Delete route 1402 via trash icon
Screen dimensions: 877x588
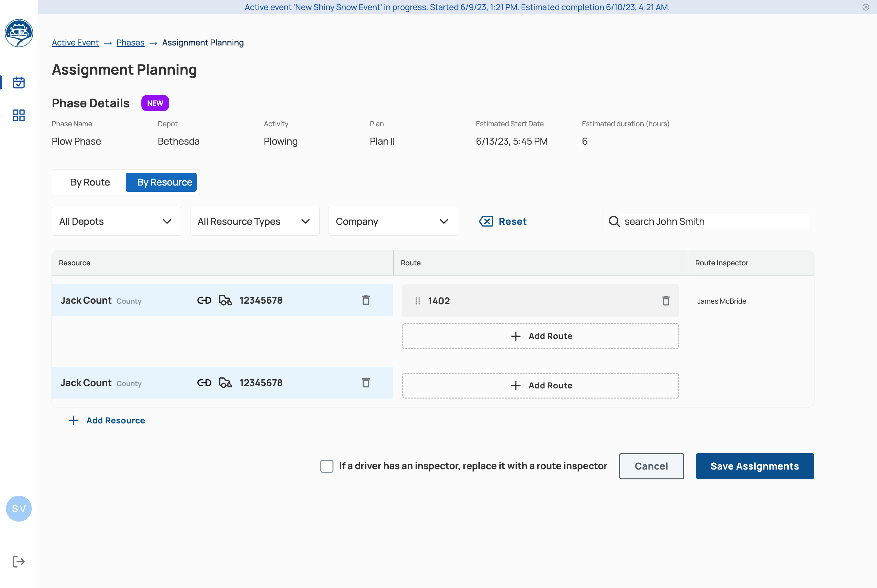click(x=666, y=301)
